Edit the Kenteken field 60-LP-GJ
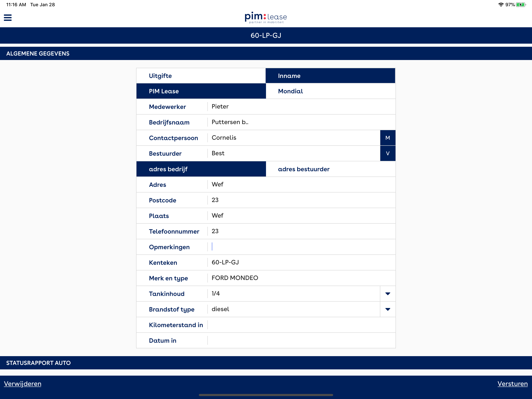 [x=301, y=263]
